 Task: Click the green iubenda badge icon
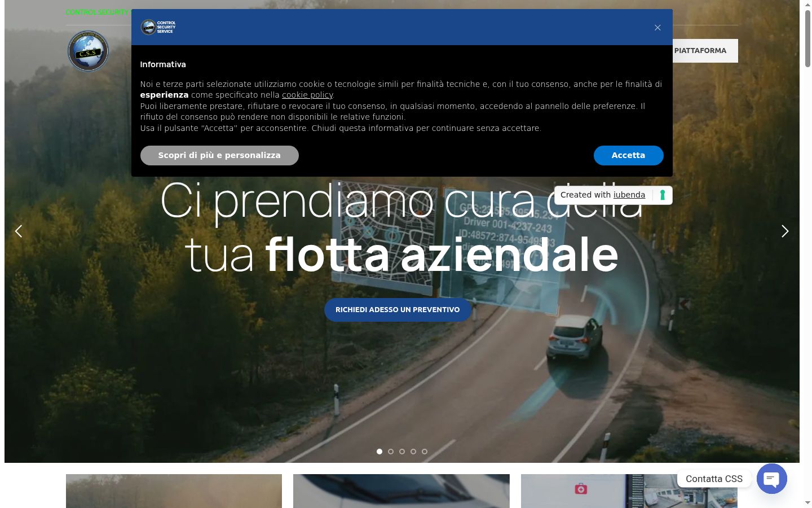coord(663,195)
